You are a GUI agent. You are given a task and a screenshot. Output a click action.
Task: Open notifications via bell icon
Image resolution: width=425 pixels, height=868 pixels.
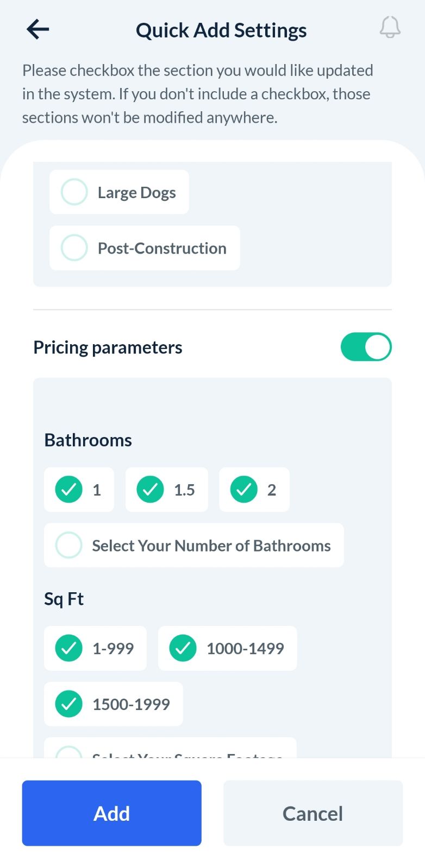390,28
